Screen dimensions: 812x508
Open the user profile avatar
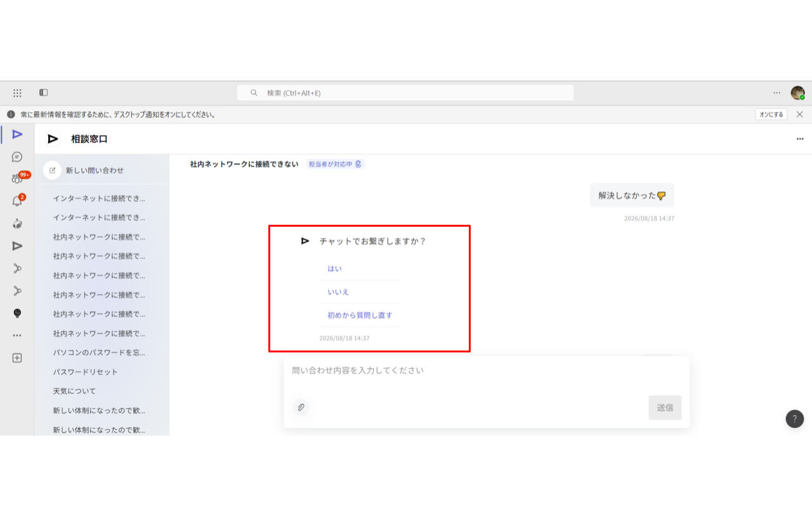[797, 93]
